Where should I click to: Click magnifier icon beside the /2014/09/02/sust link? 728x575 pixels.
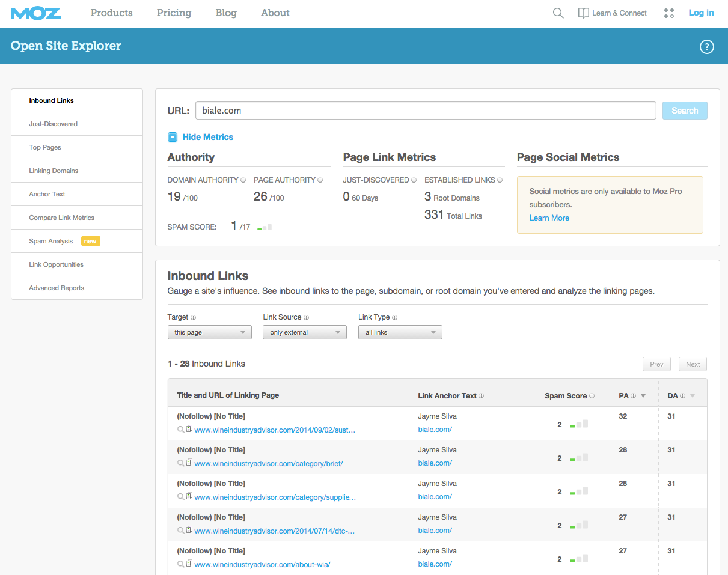180,430
